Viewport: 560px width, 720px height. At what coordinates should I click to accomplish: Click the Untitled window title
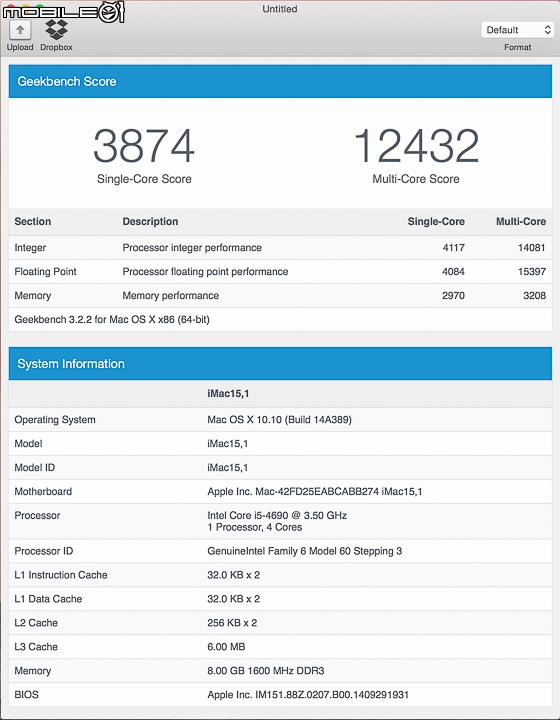280,9
